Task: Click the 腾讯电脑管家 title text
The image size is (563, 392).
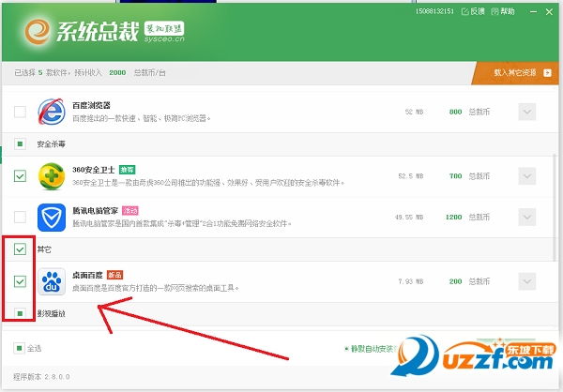Action: tap(95, 210)
